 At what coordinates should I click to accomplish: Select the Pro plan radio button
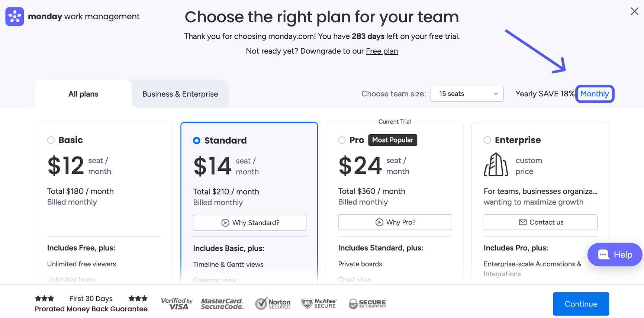342,140
